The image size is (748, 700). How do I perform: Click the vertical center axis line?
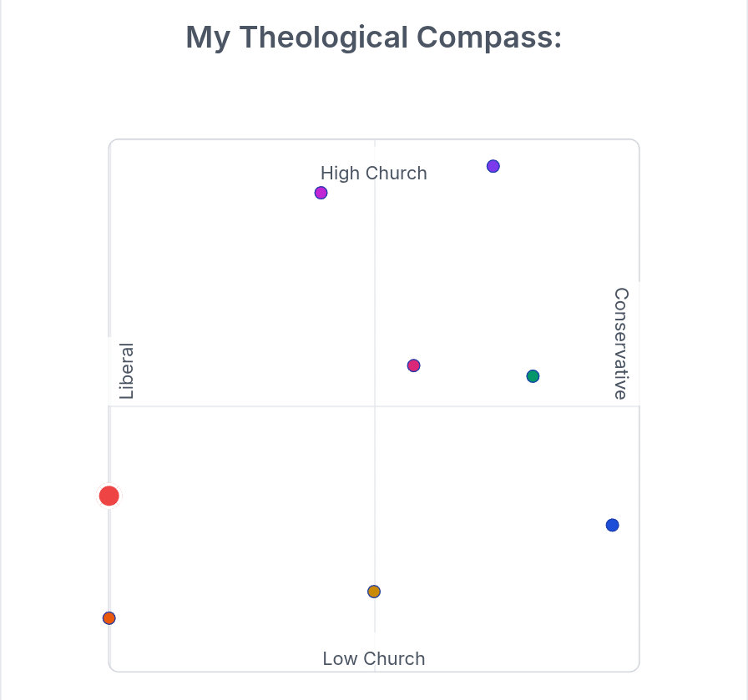pyautogui.click(x=374, y=275)
